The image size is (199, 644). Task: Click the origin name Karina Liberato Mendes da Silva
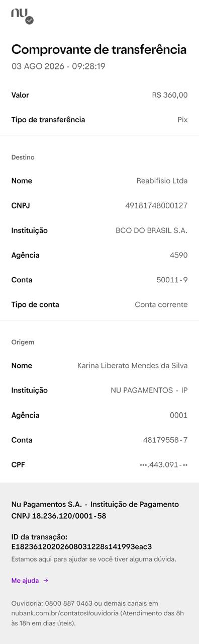[133, 366]
